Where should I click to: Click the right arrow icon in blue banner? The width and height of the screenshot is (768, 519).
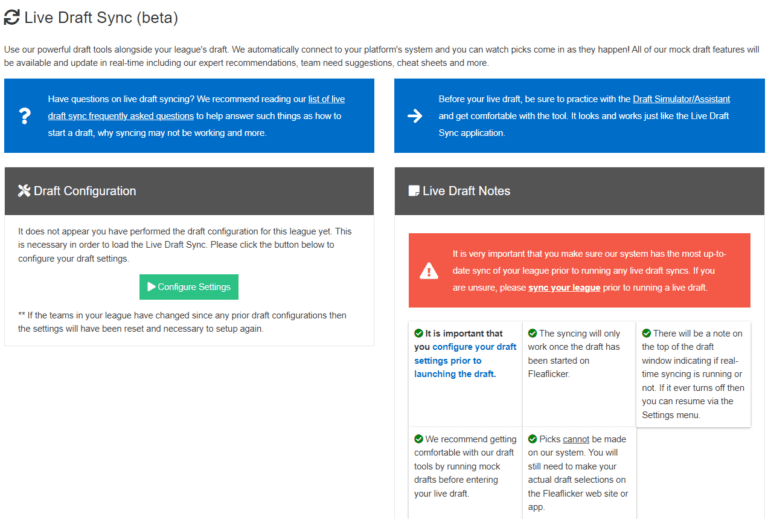pos(415,116)
